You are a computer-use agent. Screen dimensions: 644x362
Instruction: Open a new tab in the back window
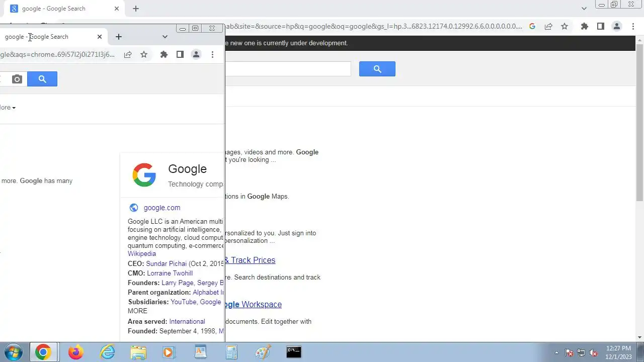(x=136, y=9)
